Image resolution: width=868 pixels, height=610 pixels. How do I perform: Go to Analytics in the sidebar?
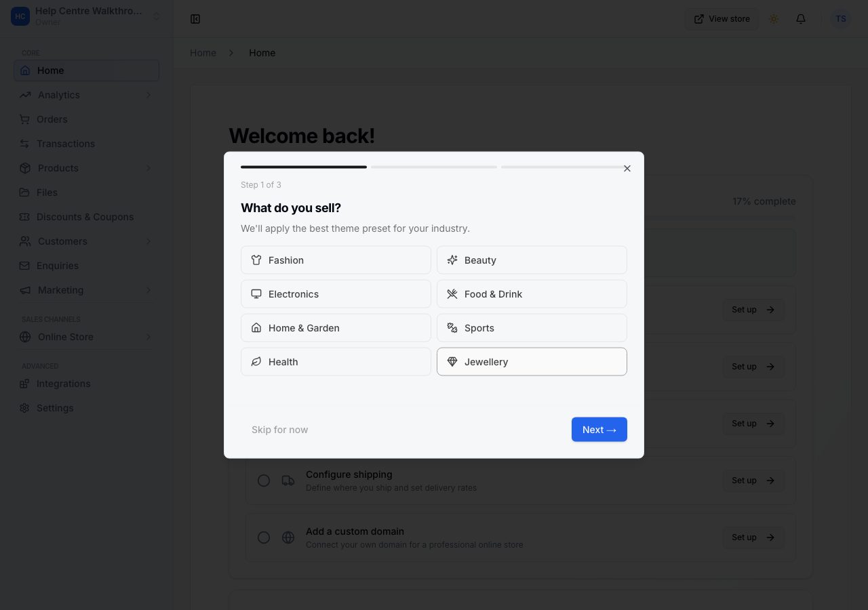[x=86, y=95]
